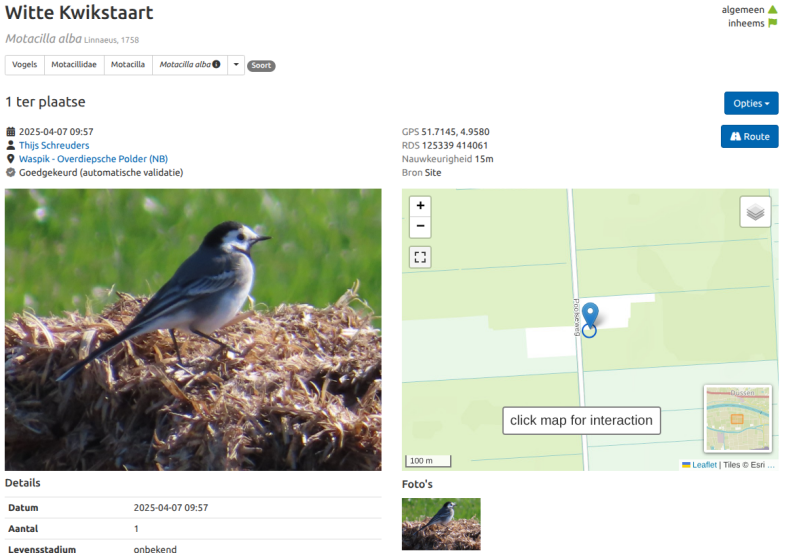Open the large Witte Kwikstaart photo

click(x=193, y=329)
